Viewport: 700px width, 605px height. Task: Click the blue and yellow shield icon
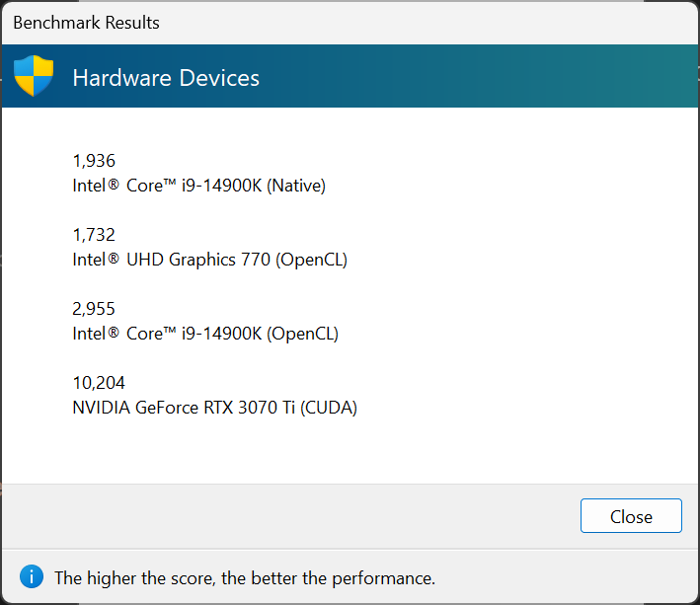[x=34, y=76]
